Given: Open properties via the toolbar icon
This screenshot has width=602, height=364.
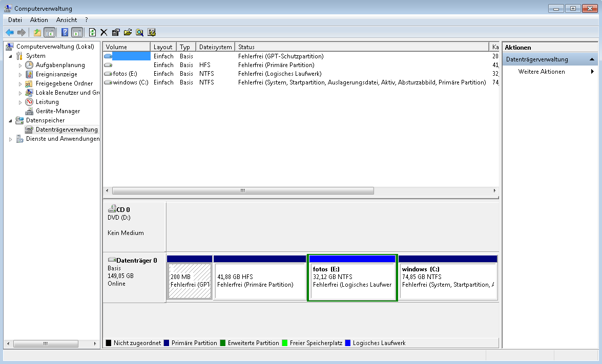Looking at the screenshot, I should click(116, 33).
